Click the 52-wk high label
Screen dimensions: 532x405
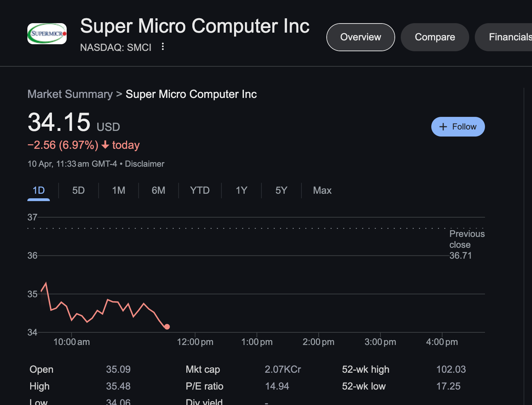point(366,370)
